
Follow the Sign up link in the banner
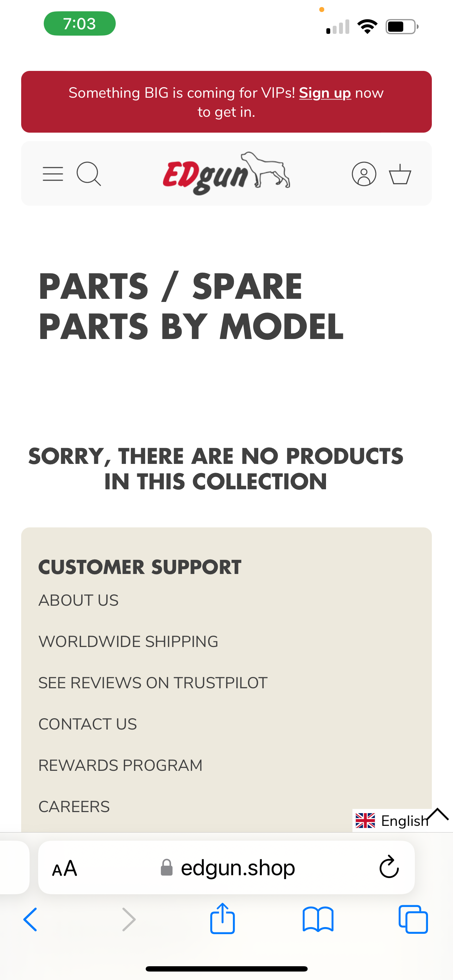(325, 93)
